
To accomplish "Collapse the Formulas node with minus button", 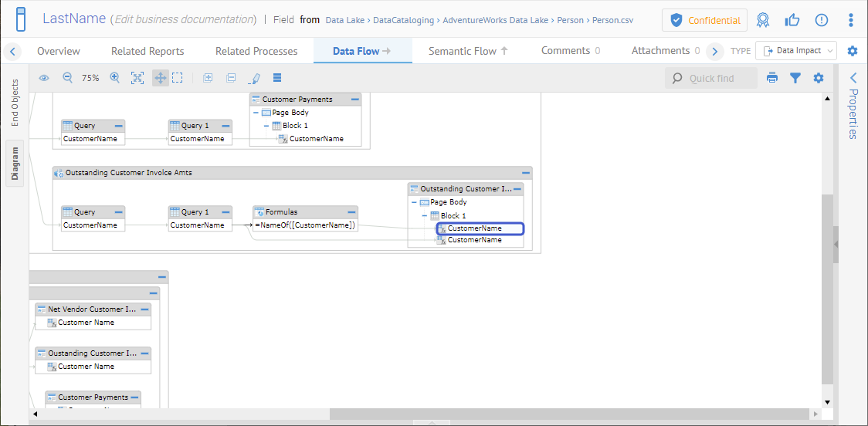I will [x=351, y=211].
